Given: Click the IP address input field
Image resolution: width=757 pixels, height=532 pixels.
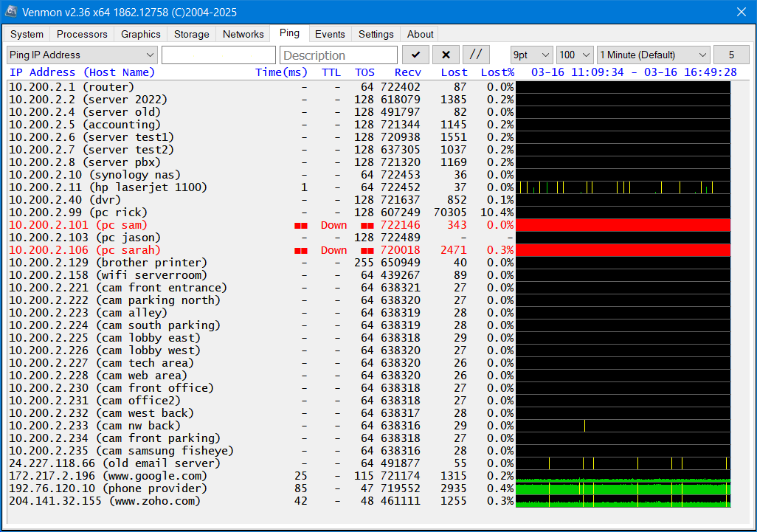Looking at the screenshot, I should 218,55.
